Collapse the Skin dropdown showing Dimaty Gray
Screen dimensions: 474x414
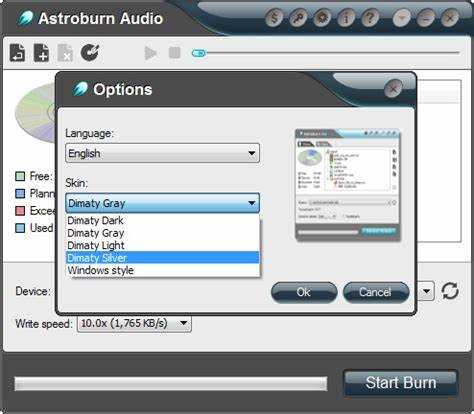162,203
